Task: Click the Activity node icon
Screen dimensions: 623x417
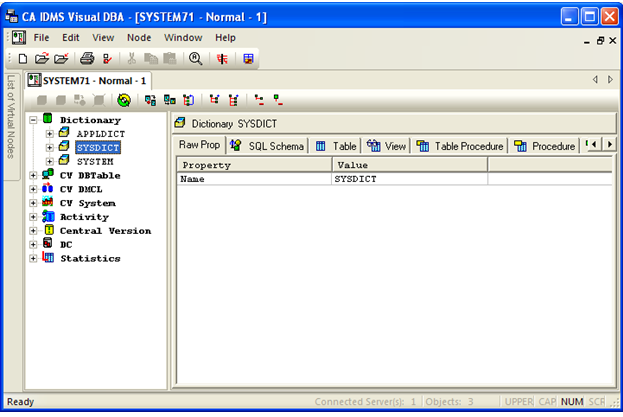Action: (x=48, y=216)
